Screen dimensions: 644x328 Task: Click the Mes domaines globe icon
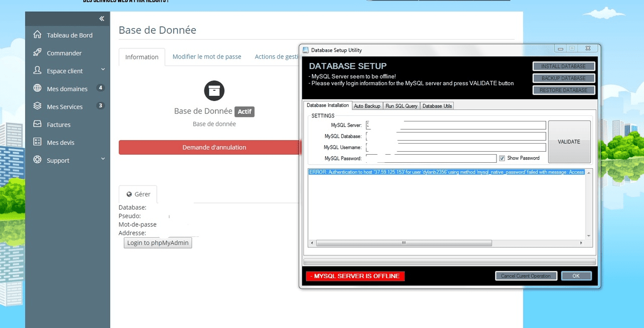[x=37, y=88]
